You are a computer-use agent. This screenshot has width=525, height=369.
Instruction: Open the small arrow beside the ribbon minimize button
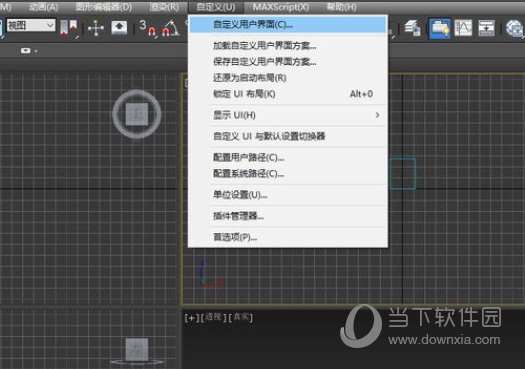[x=36, y=51]
